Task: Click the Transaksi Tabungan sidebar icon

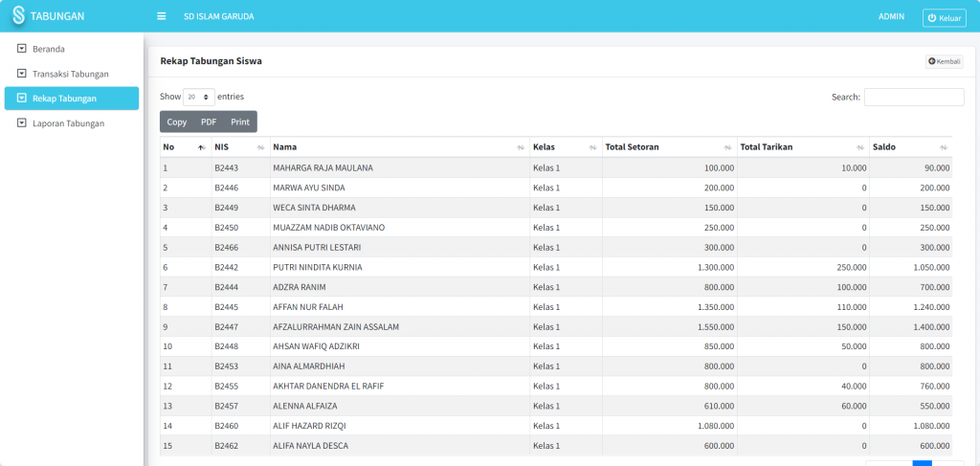Action: pos(22,73)
